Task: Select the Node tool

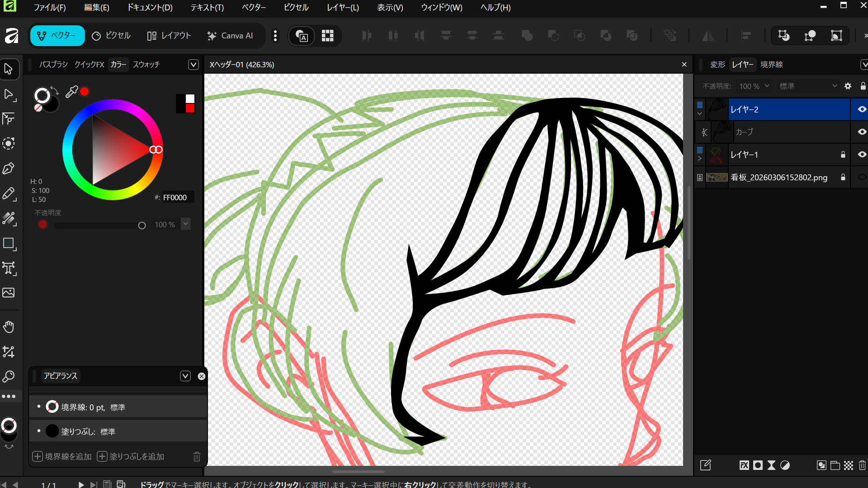Action: pos(9,94)
